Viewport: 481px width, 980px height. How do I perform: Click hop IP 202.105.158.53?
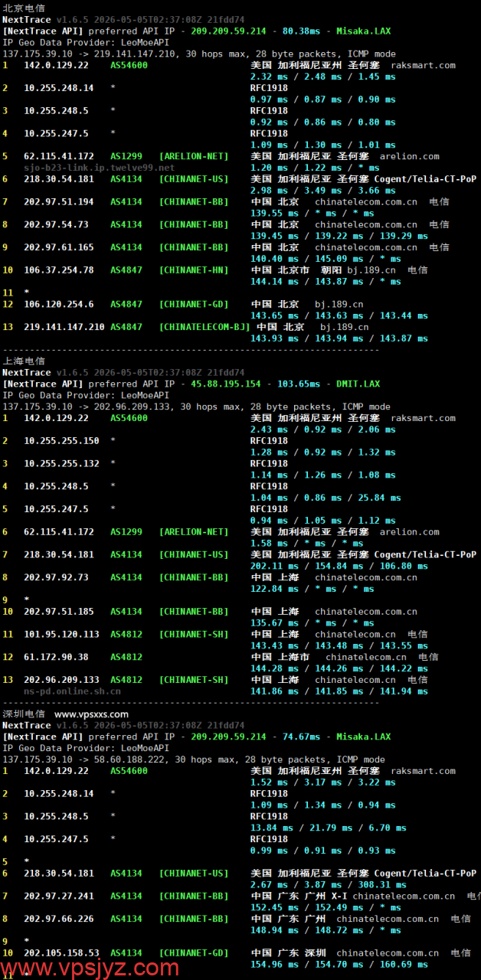coord(61,952)
